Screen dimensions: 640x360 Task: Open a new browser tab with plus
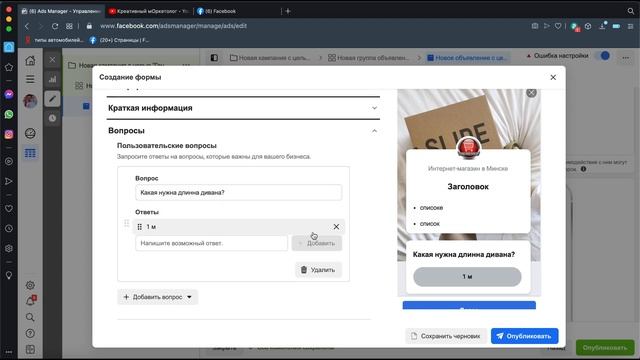288,11
